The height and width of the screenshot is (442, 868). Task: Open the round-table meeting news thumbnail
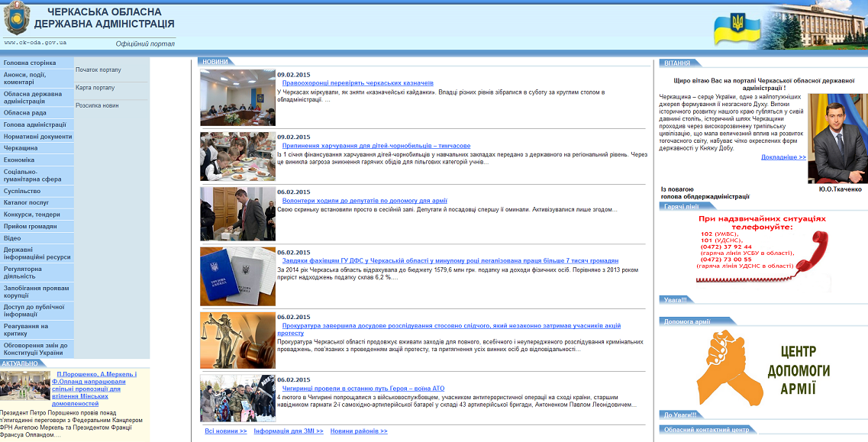tap(238, 98)
